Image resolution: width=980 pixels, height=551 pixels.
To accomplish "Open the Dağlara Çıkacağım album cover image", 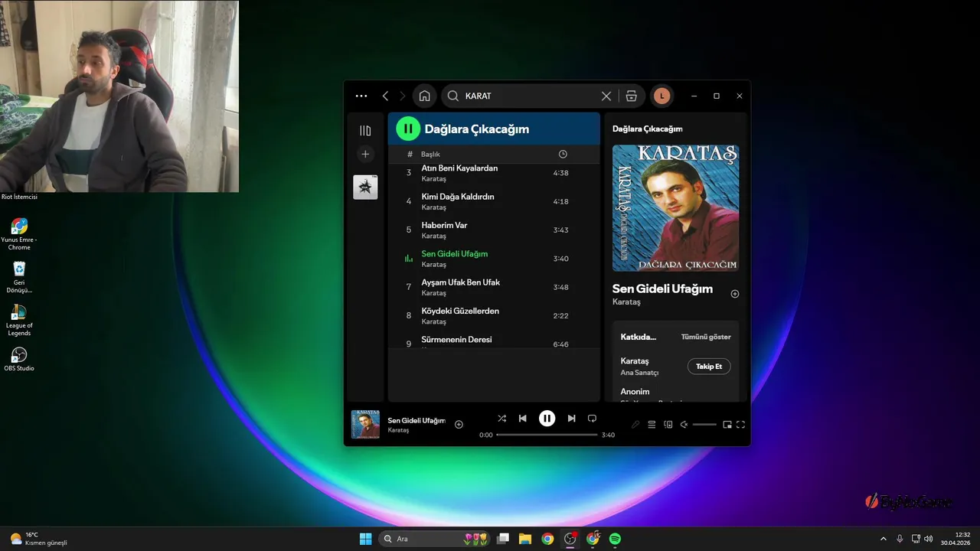I will click(675, 208).
